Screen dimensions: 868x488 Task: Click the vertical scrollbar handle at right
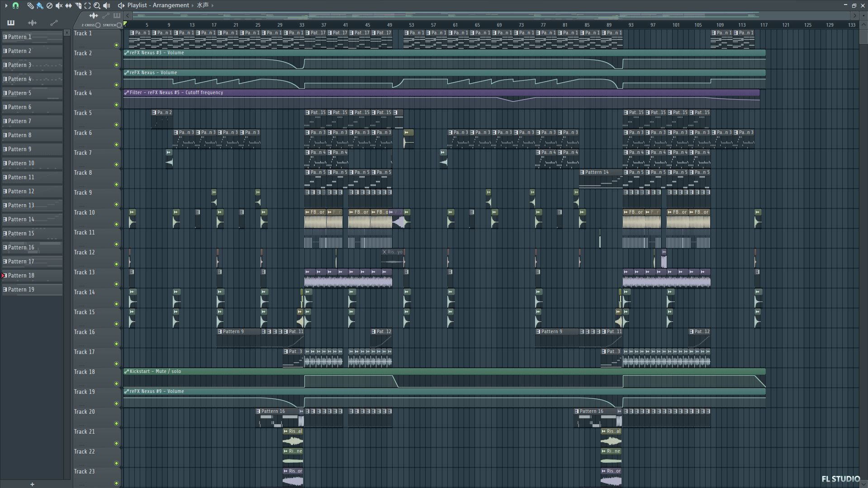(863, 37)
